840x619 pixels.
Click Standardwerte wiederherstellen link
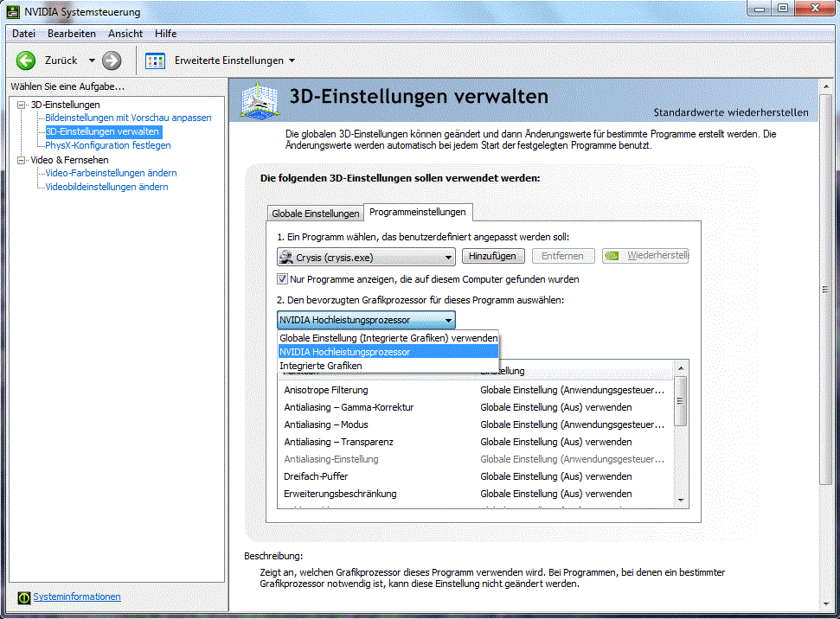click(x=731, y=112)
